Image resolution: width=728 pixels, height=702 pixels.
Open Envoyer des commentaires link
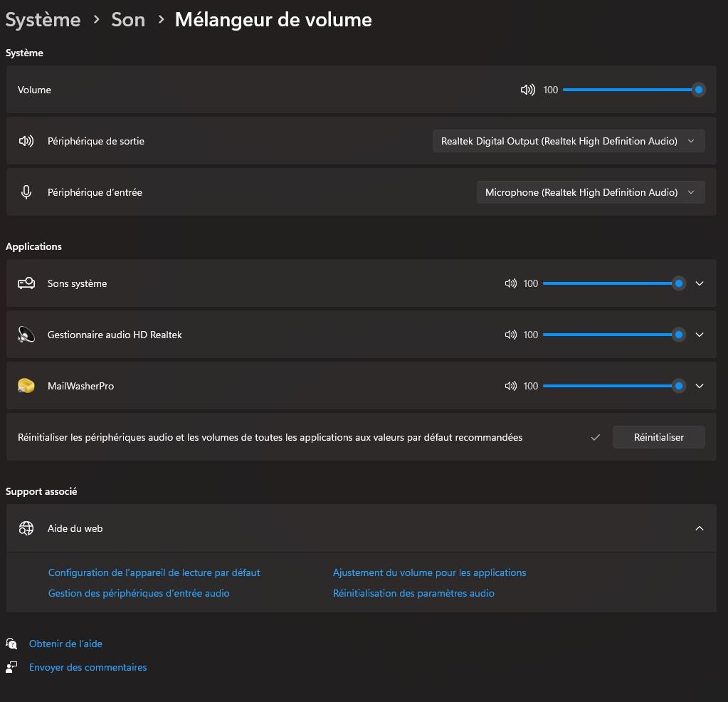click(88, 667)
